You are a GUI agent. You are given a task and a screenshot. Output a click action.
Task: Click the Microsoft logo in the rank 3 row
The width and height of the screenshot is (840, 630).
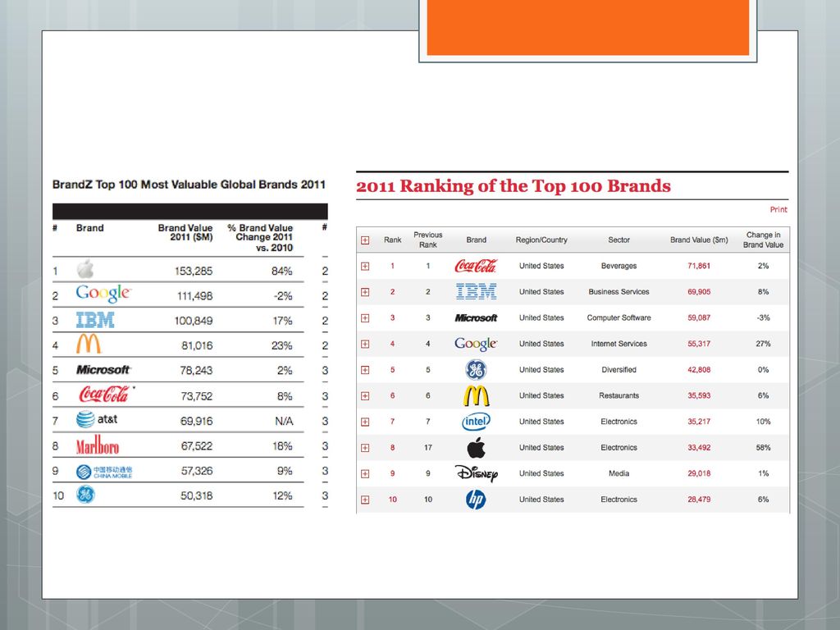477,318
